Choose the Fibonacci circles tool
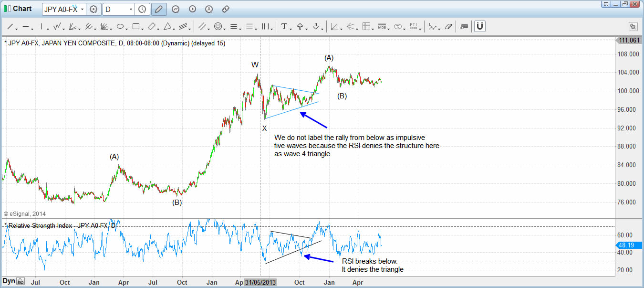The height and width of the screenshot is (288, 644). point(218,27)
